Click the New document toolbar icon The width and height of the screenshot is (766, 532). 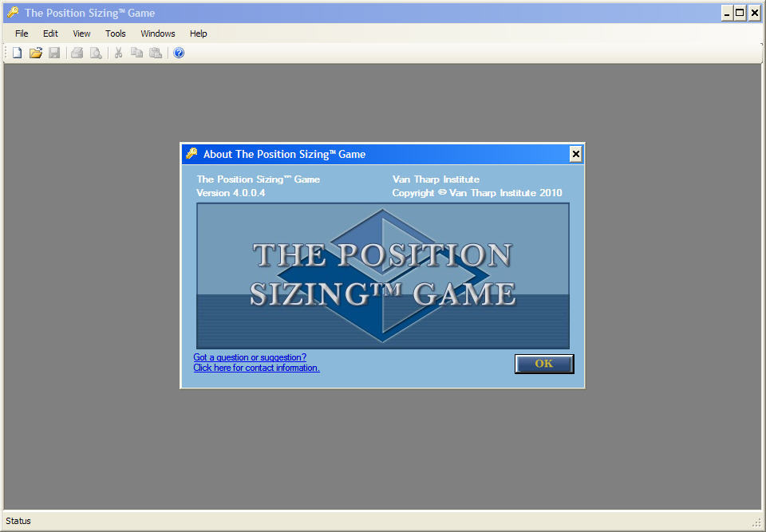(17, 53)
